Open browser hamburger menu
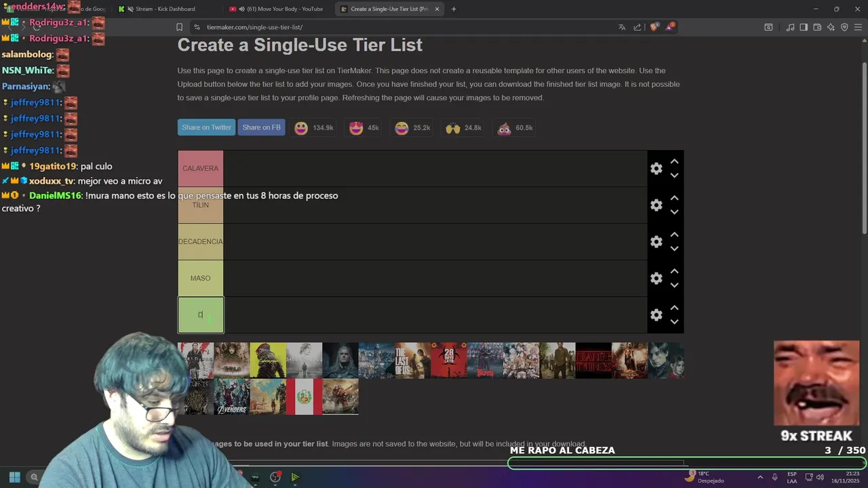The width and height of the screenshot is (868, 488). tap(858, 27)
